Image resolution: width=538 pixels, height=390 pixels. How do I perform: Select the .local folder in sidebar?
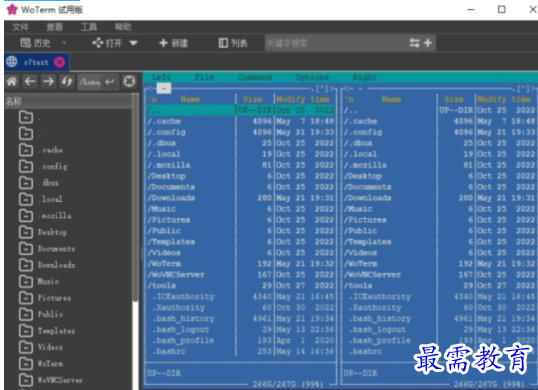tap(50, 199)
